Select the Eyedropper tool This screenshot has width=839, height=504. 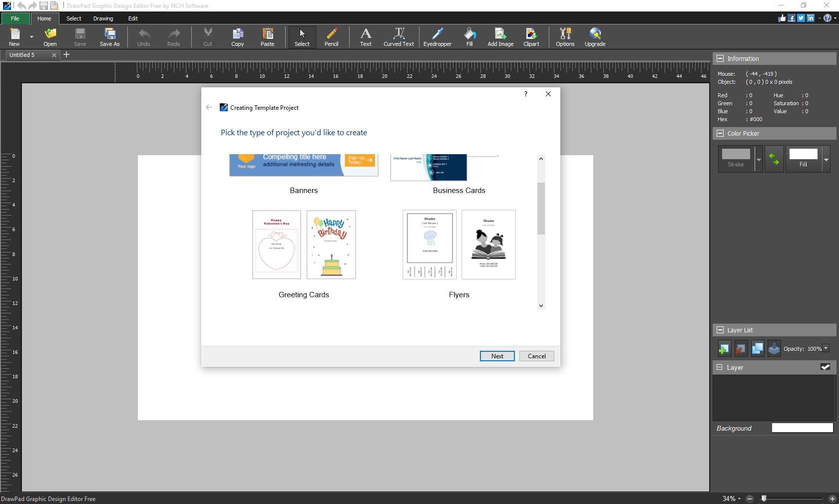437,37
